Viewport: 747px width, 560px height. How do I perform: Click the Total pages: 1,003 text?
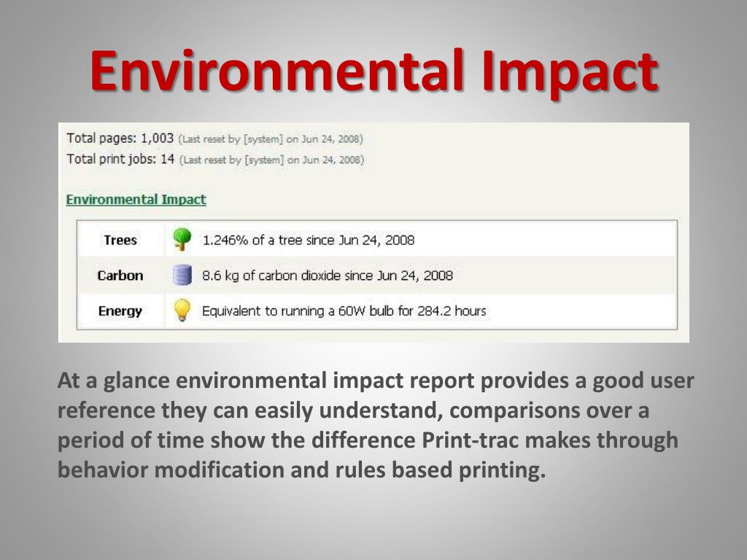coord(120,138)
